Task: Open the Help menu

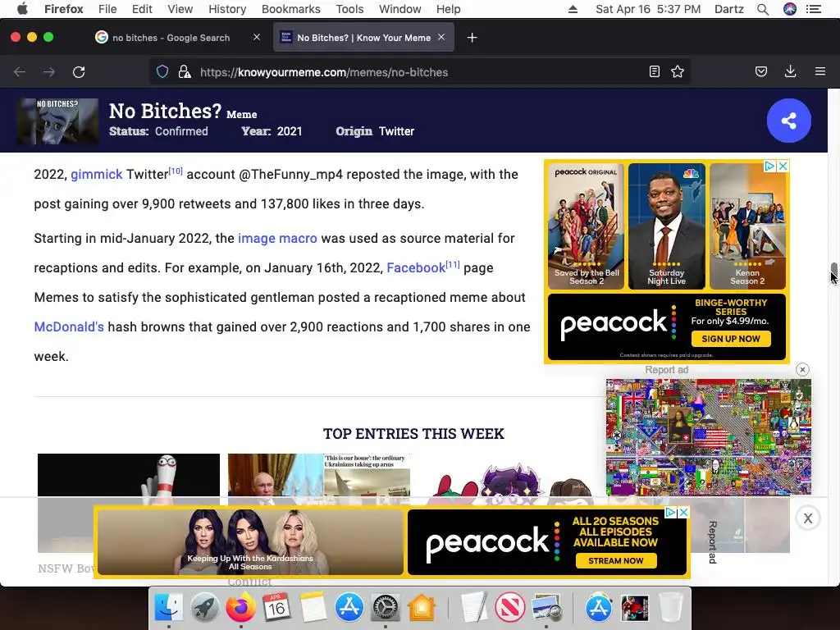Action: coord(449,9)
